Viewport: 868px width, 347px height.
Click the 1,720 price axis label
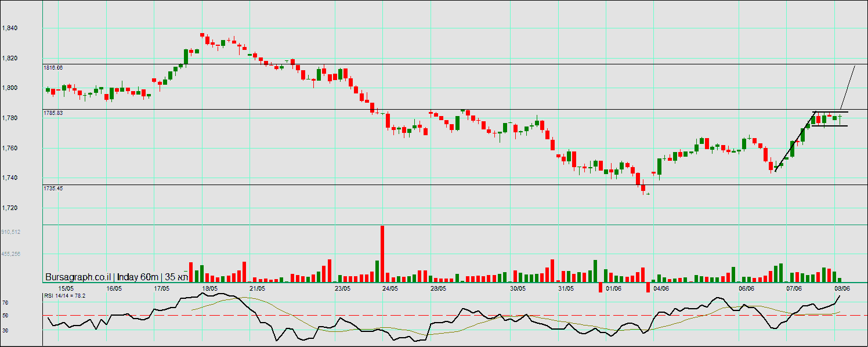click(10, 208)
